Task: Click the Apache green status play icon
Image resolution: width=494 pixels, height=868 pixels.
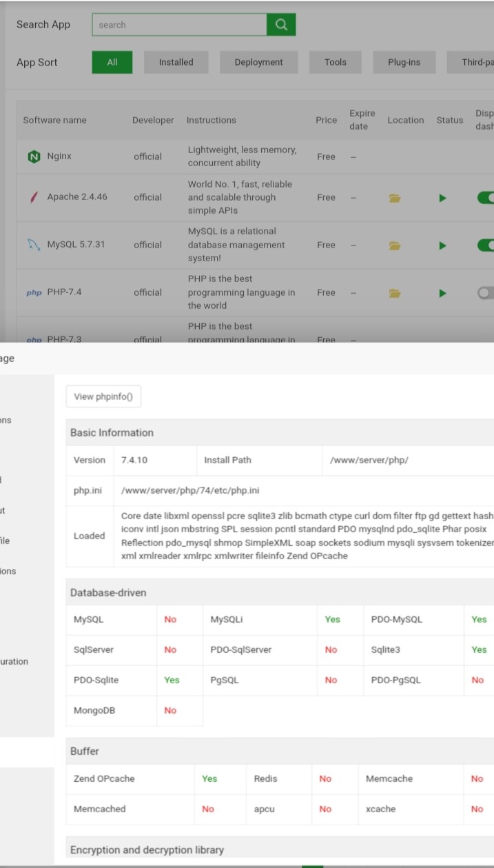Action: (x=443, y=198)
